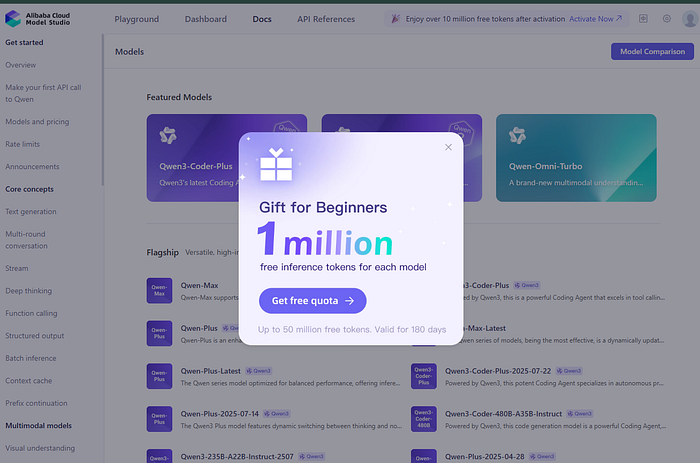Image resolution: width=700 pixels, height=463 pixels.
Task: Click the Qwen logo icon on Qwen3-Coder-Plus card
Action: pos(168,135)
